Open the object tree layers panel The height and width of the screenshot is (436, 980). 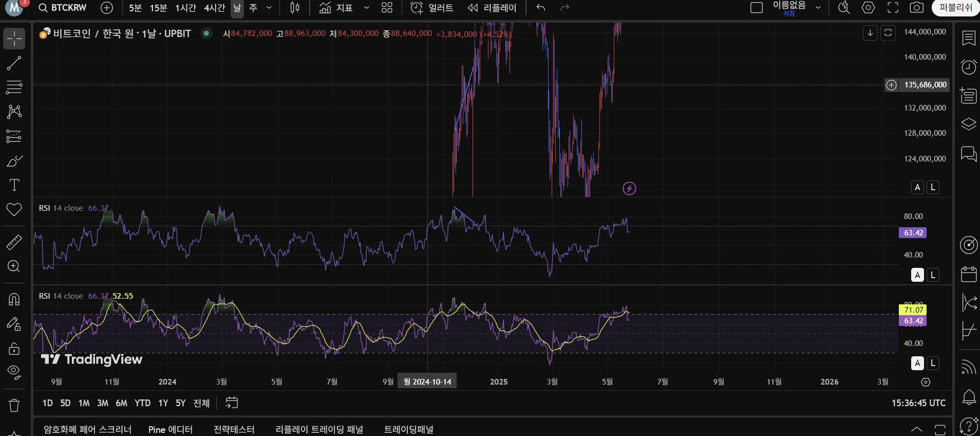pyautogui.click(x=969, y=124)
